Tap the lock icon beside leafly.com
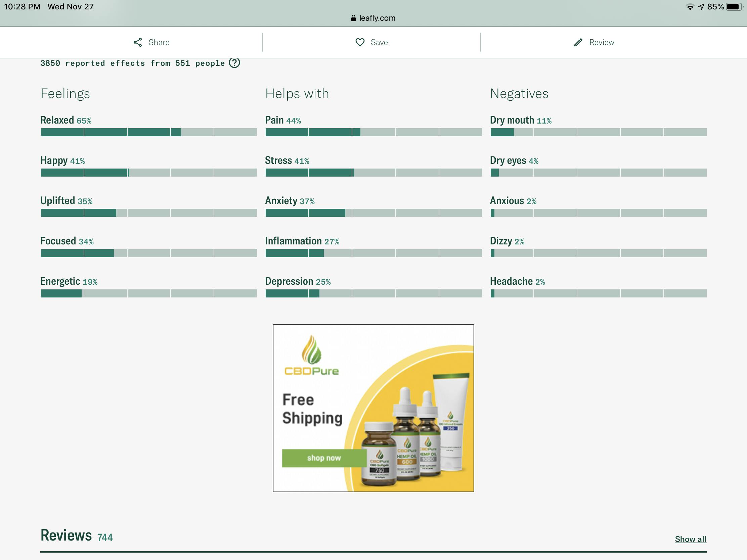Screen dimensions: 747x560 [353, 18]
